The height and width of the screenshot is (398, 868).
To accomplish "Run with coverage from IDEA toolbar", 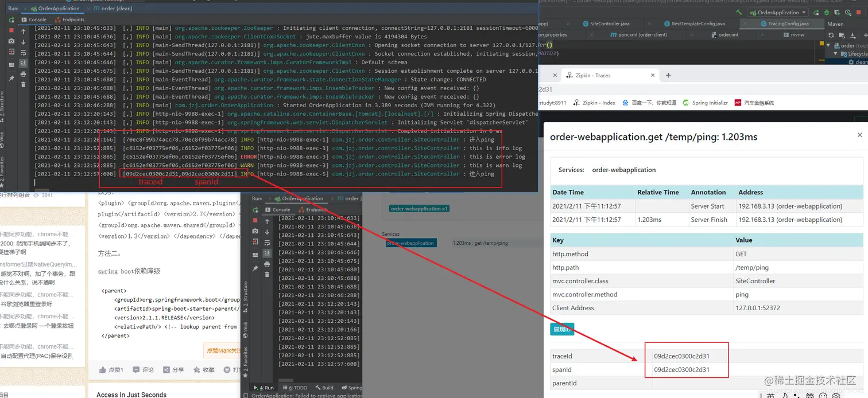I will point(838,13).
